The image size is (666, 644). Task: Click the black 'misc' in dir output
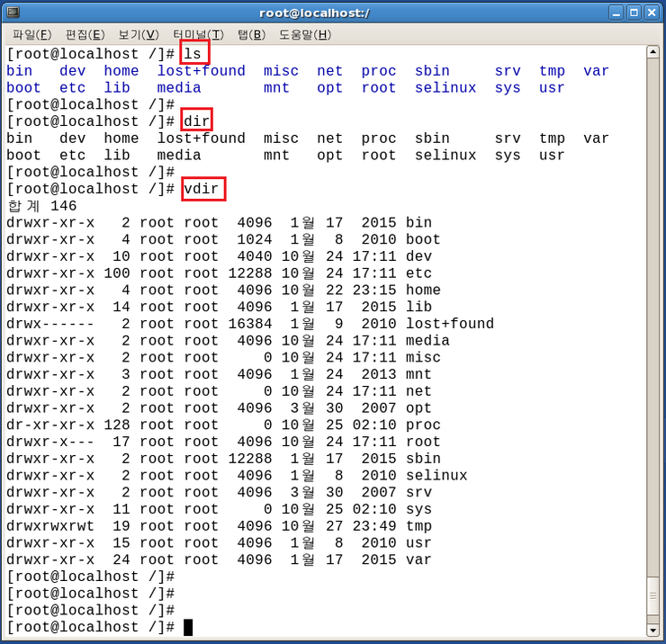coord(281,139)
